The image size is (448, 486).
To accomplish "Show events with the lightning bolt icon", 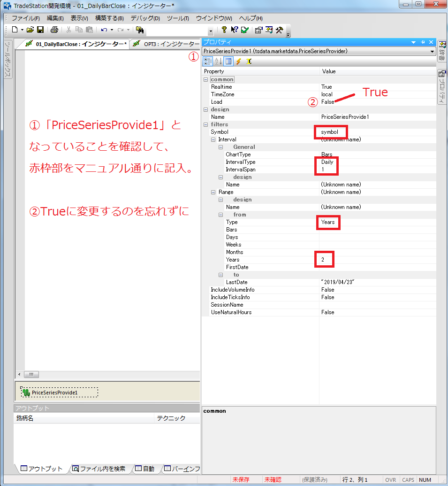I will (x=238, y=62).
